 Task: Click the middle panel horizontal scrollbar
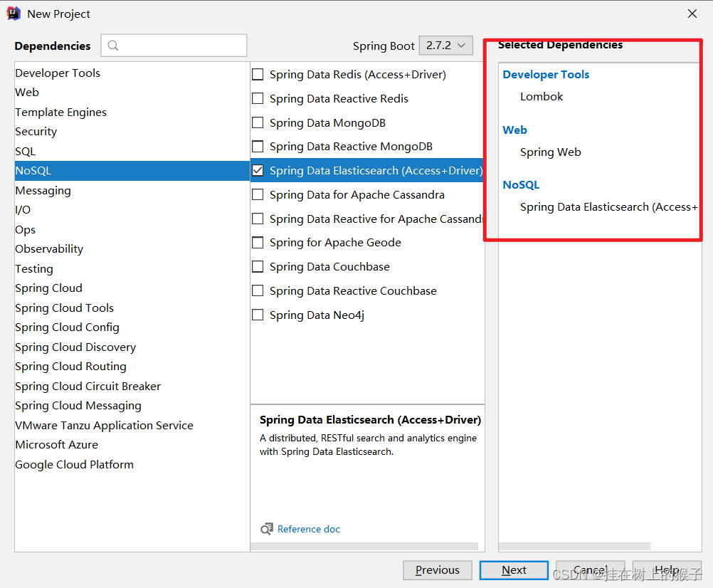[x=364, y=547]
